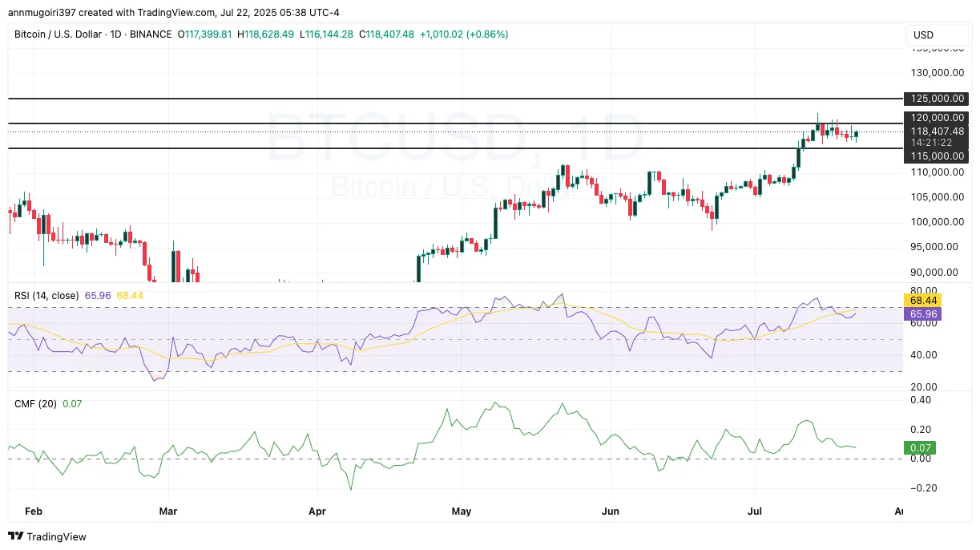Viewport: 980px width, 550px height.
Task: Click the TradingView logo icon
Action: point(14,536)
